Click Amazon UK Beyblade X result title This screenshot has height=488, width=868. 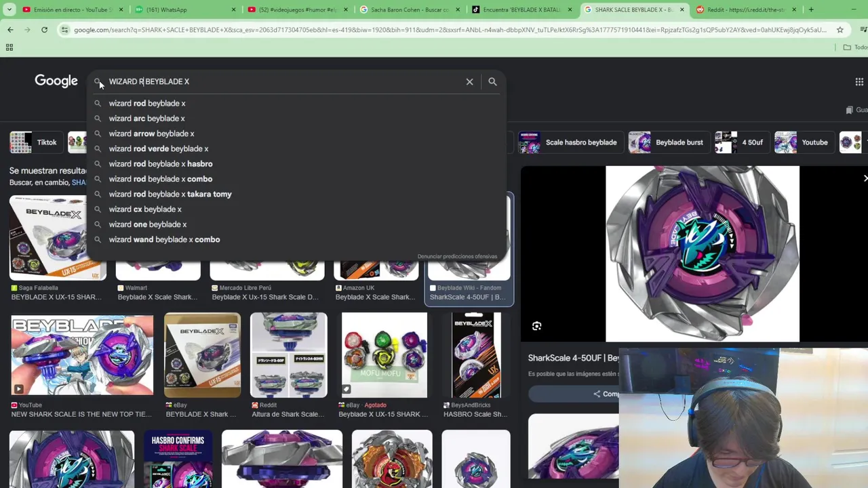pos(375,297)
